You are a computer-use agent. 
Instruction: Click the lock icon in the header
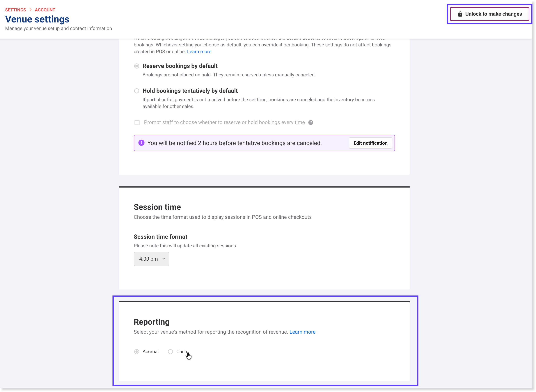(460, 14)
